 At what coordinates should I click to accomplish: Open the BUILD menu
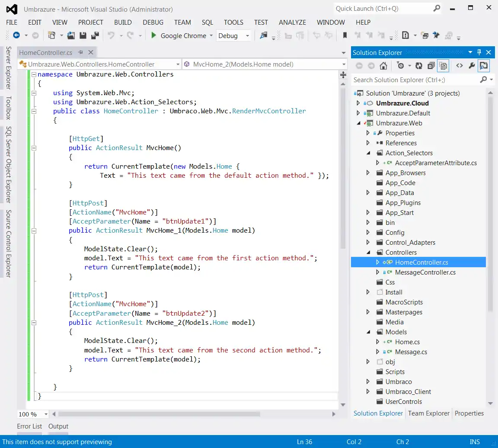point(123,22)
